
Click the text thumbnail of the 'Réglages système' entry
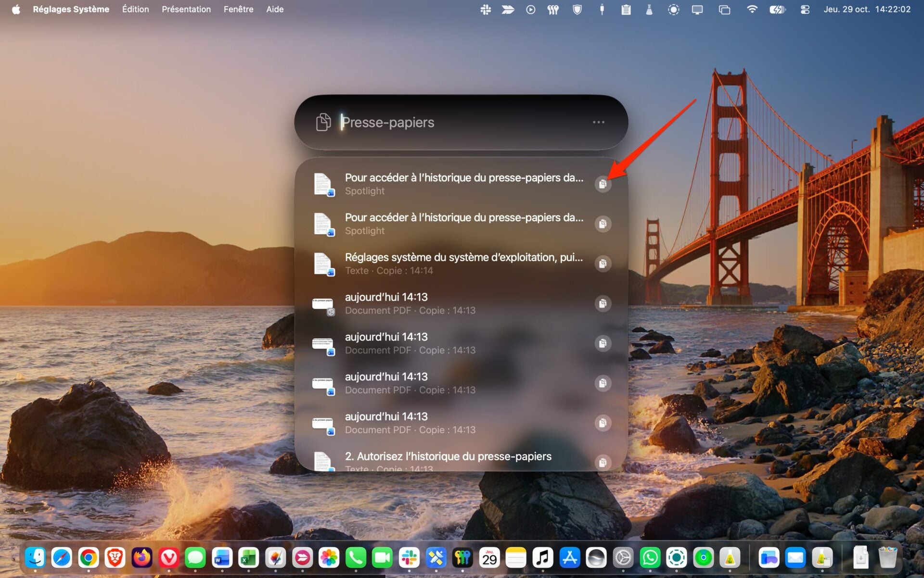click(x=323, y=264)
